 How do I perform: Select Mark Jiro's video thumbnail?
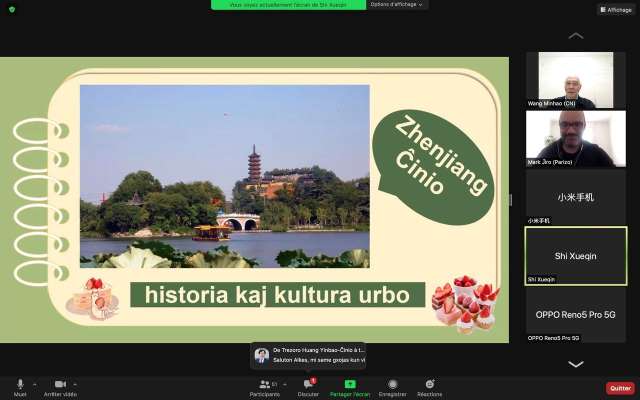click(575, 138)
